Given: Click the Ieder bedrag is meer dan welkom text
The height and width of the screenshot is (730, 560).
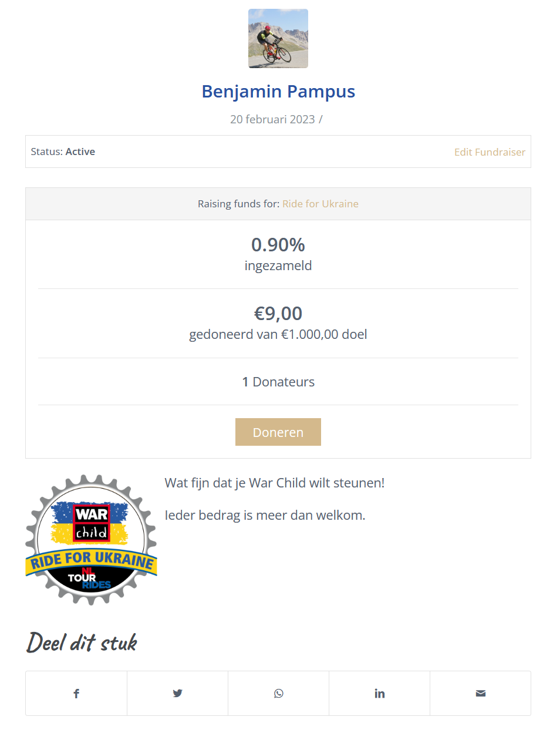Looking at the screenshot, I should click(265, 515).
